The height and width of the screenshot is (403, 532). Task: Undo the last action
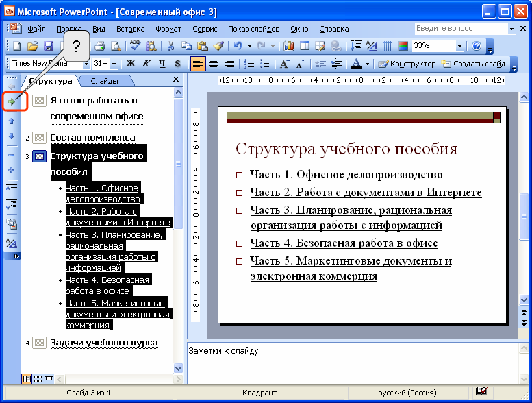point(238,46)
